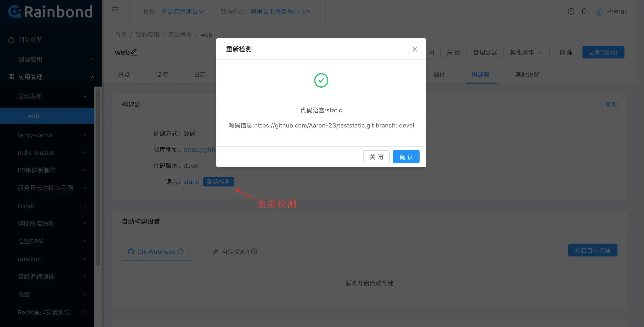Open the 数据中心 阿里云上海数据中心 dropdown
644x327 pixels.
280,11
